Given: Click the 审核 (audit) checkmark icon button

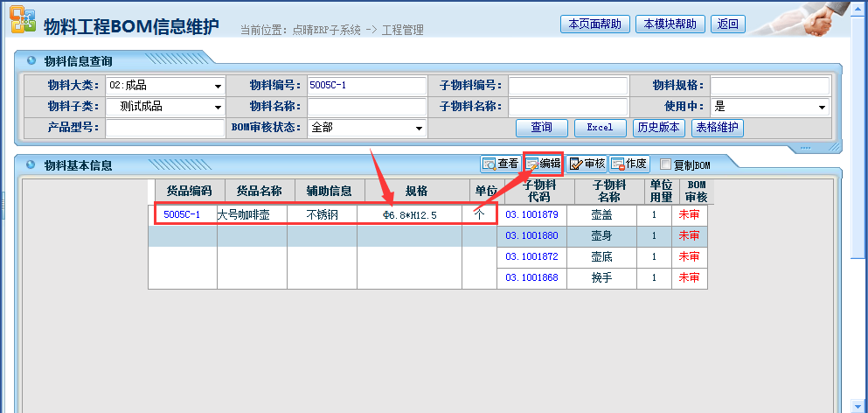Looking at the screenshot, I should pos(587,164).
